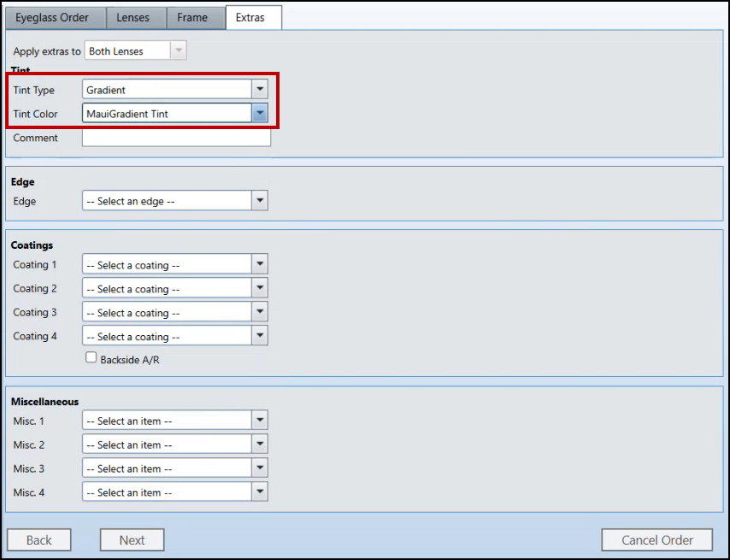Enable the Backside A/R checkbox

(91, 359)
